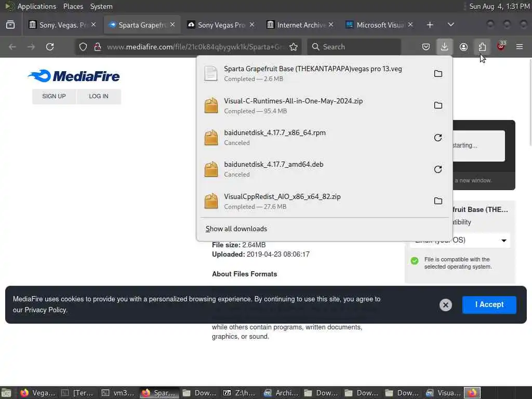Click the Save to Pocket icon
Image resolution: width=532 pixels, height=399 pixels.
tap(426, 47)
